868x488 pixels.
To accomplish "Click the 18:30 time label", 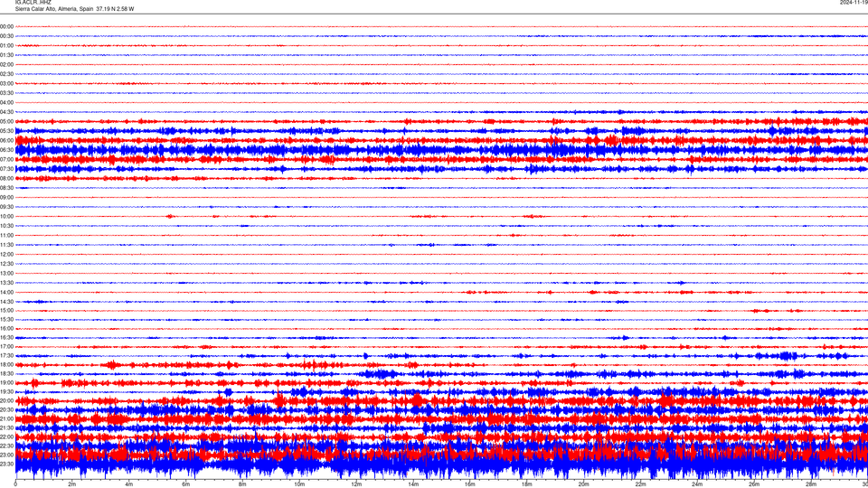I will (6, 374).
